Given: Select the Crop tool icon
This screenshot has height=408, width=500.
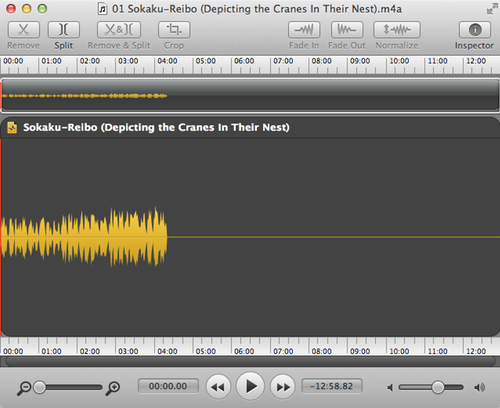Looking at the screenshot, I should pyautogui.click(x=174, y=30).
